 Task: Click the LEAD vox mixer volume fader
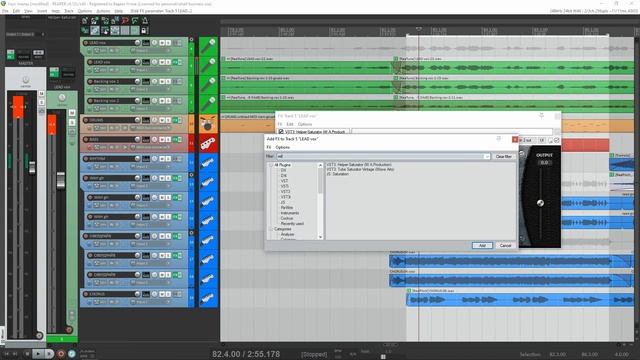point(60,181)
